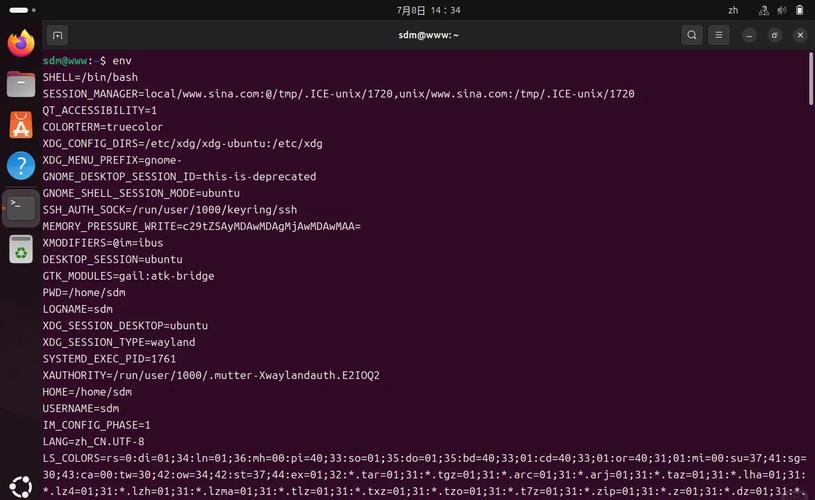Screen dimensions: 815x500
Task: Open a new terminal tab
Action: tap(57, 35)
